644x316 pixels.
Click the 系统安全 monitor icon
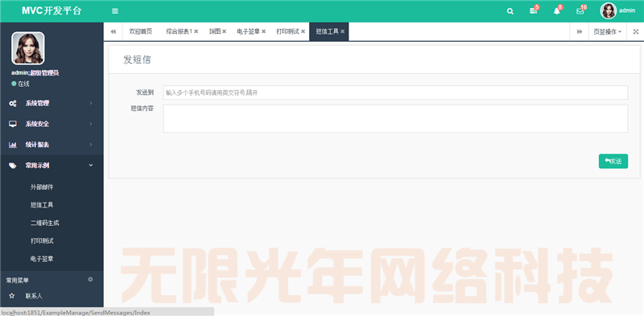[x=13, y=124]
